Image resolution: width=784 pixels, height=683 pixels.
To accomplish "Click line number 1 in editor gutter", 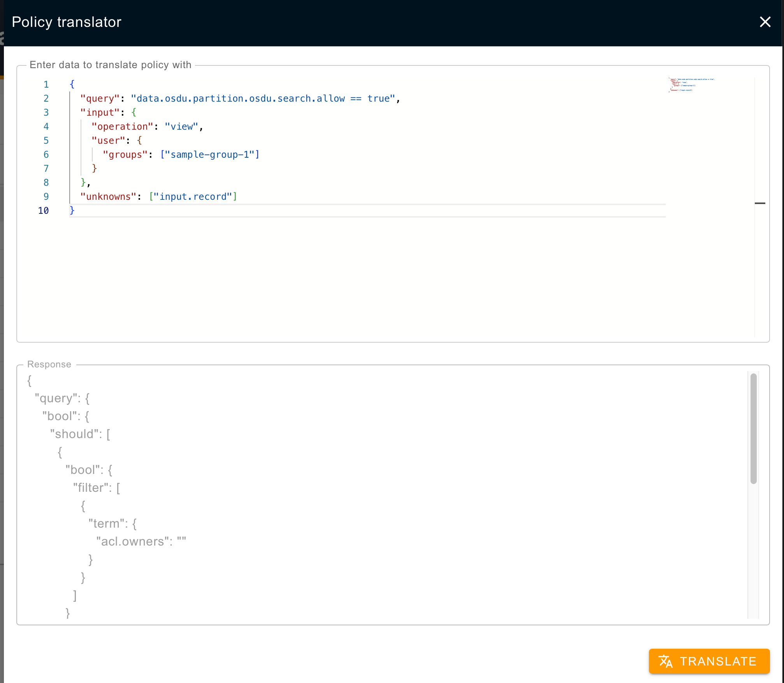I will (x=46, y=84).
